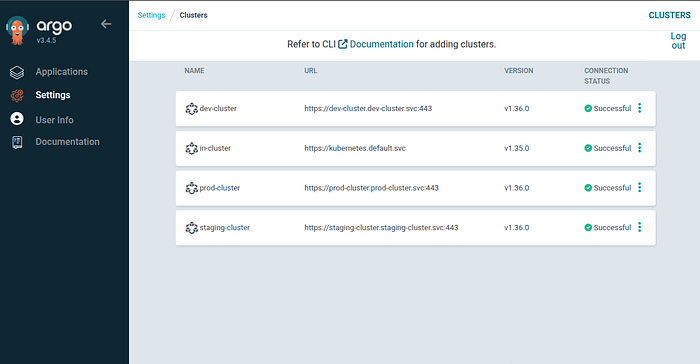700x364 pixels.
Task: Click the external link icon beside Documentation
Action: (x=342, y=44)
